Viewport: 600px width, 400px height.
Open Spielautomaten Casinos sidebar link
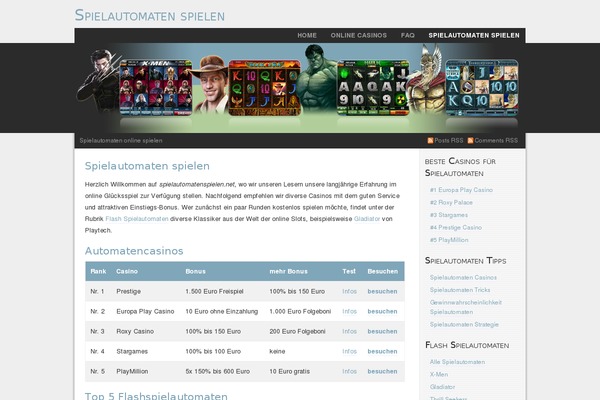tap(463, 278)
